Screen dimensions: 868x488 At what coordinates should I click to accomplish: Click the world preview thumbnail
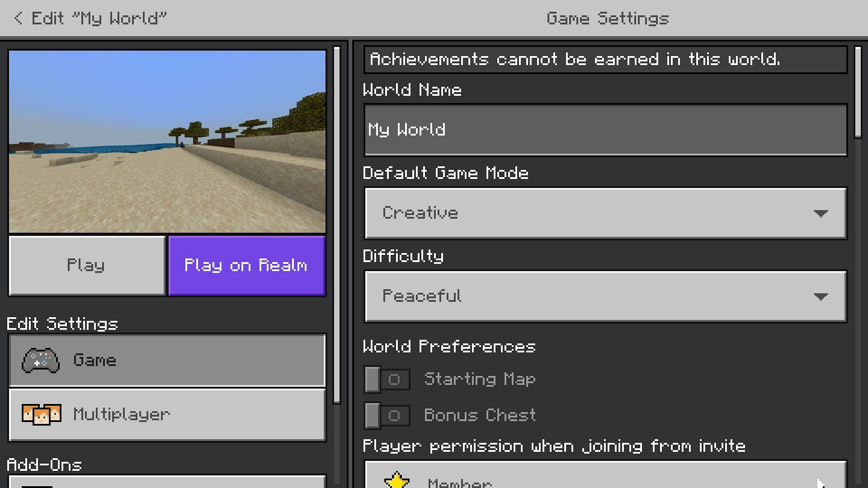(x=167, y=141)
